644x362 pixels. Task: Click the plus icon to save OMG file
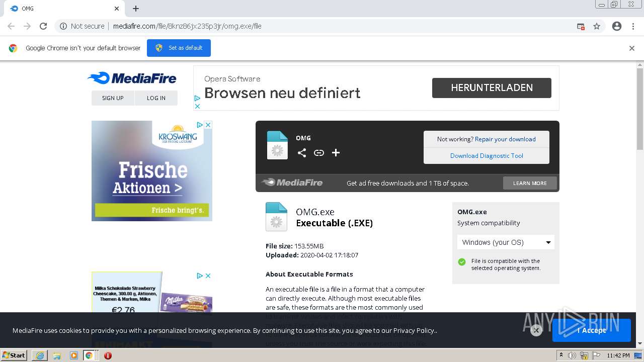point(336,153)
